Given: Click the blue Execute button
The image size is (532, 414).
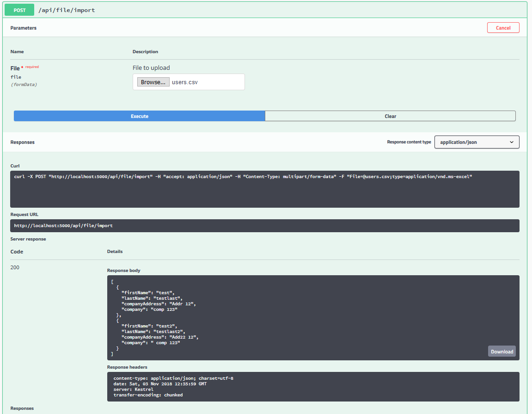Looking at the screenshot, I should click(140, 116).
